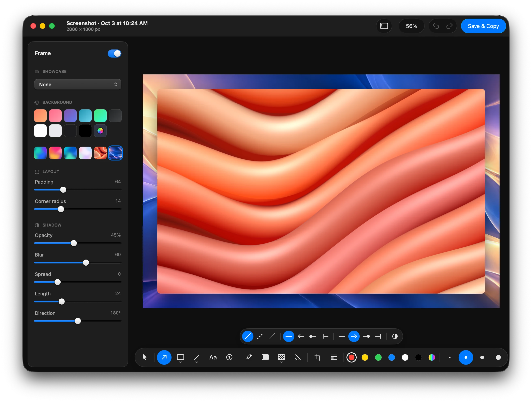This screenshot has width=532, height=402.
Task: Choose the red wave wallpaper background
Action: coord(100,153)
